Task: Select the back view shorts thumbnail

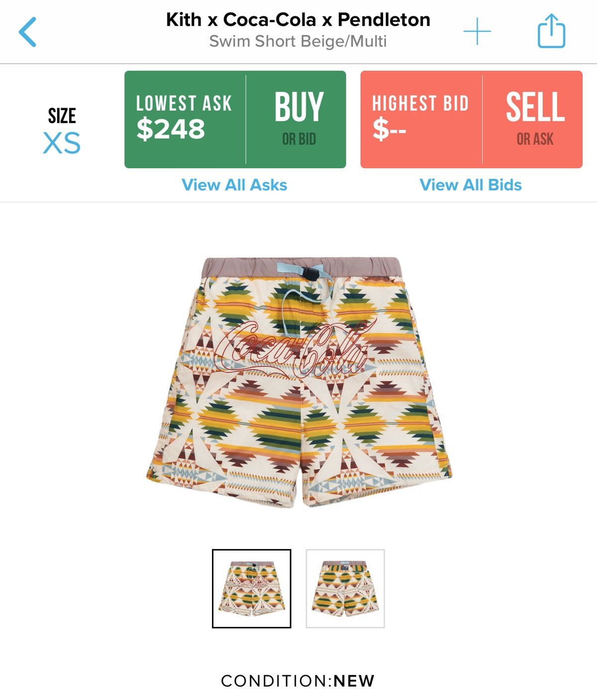Action: point(345,588)
